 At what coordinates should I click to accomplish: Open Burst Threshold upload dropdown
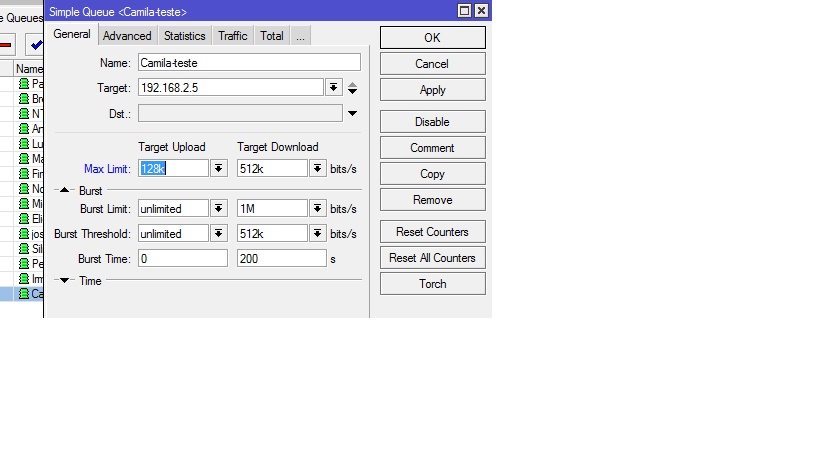click(218, 234)
